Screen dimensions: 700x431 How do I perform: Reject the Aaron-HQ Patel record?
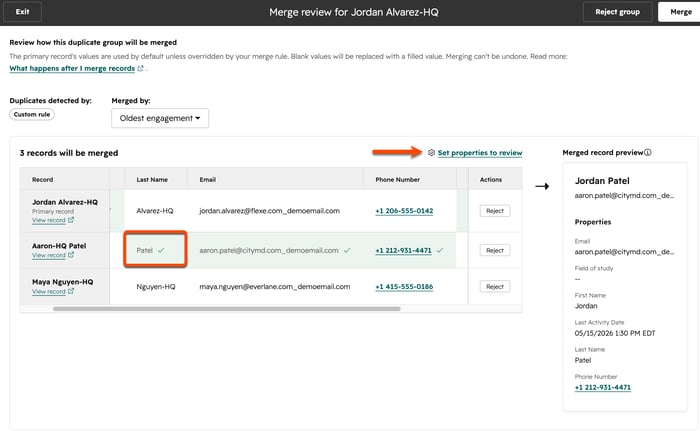point(495,251)
